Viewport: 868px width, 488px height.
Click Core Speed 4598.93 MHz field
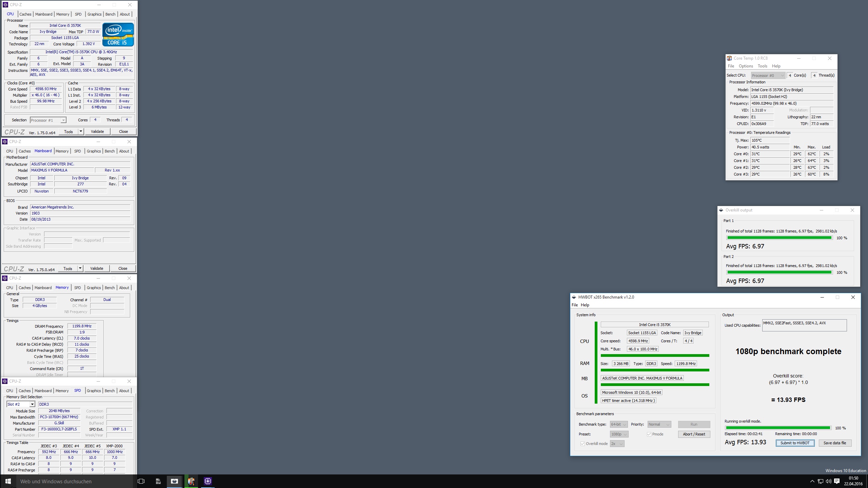click(x=46, y=89)
